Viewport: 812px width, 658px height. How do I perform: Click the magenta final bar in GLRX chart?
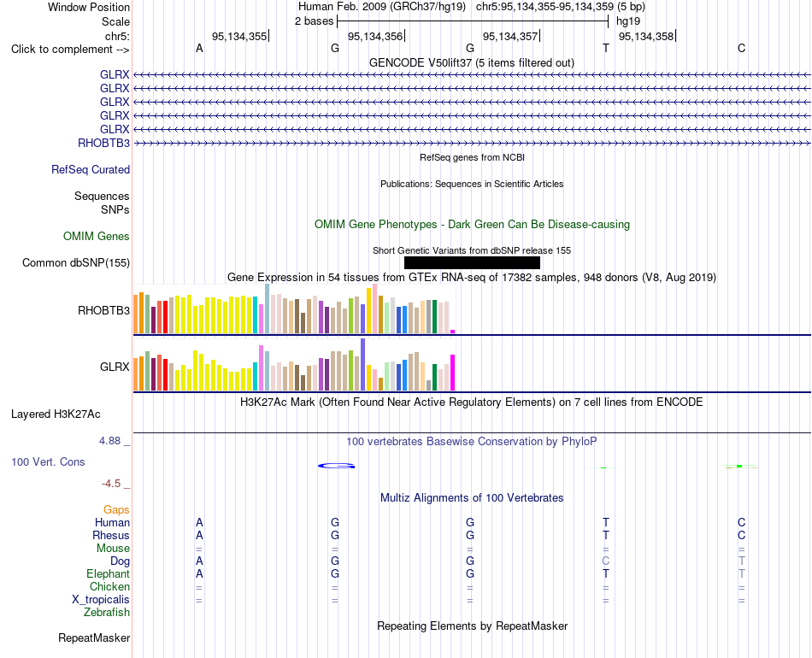click(x=453, y=373)
